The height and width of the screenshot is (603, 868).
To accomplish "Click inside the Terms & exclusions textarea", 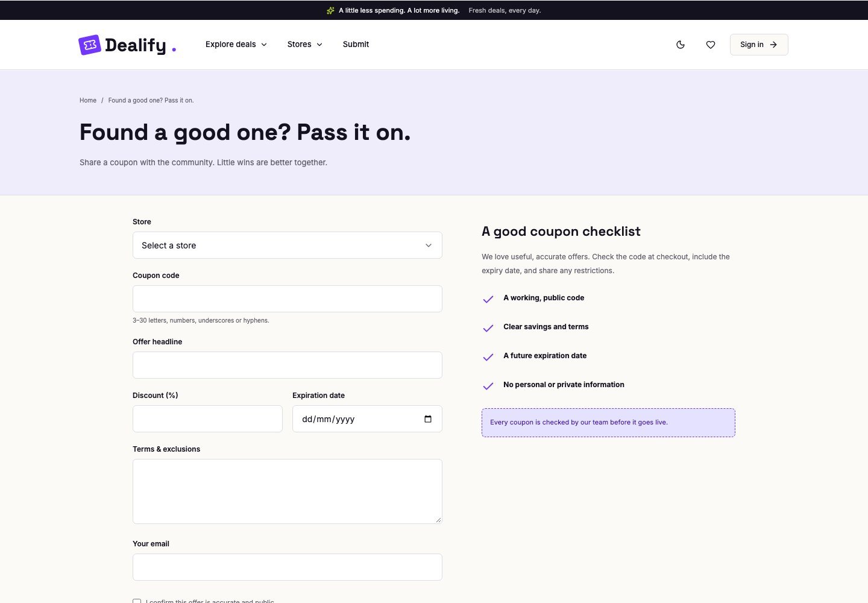I will point(288,491).
